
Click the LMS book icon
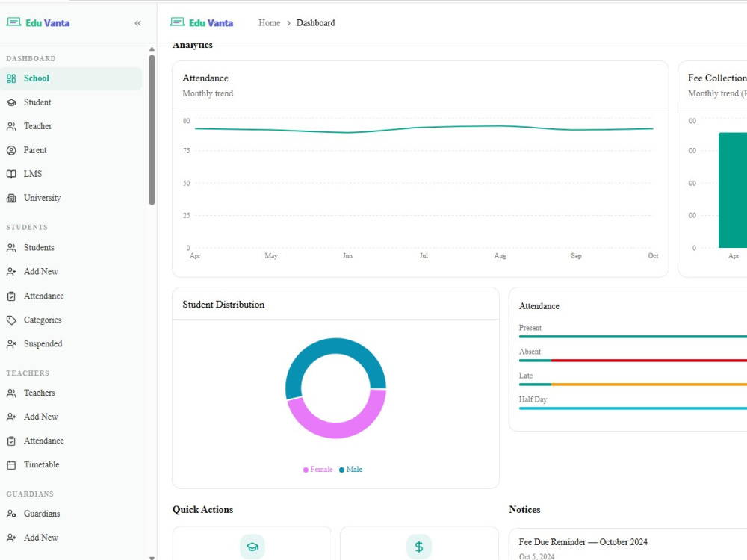(x=11, y=174)
